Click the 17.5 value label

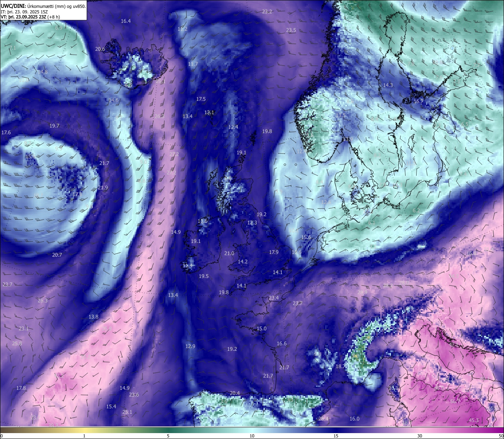[x=201, y=99]
